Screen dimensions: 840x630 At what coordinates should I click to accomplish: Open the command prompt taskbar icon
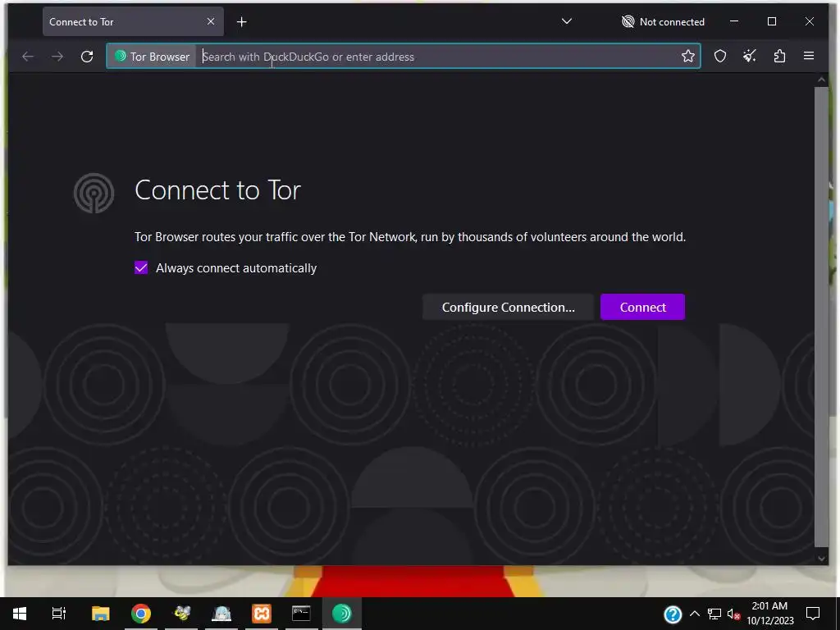(x=301, y=614)
